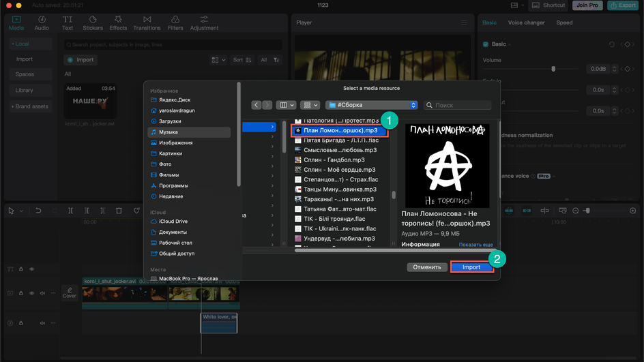The image size is (644, 362).
Task: Click the Cover edit icon on video track
Action: pyautogui.click(x=70, y=292)
